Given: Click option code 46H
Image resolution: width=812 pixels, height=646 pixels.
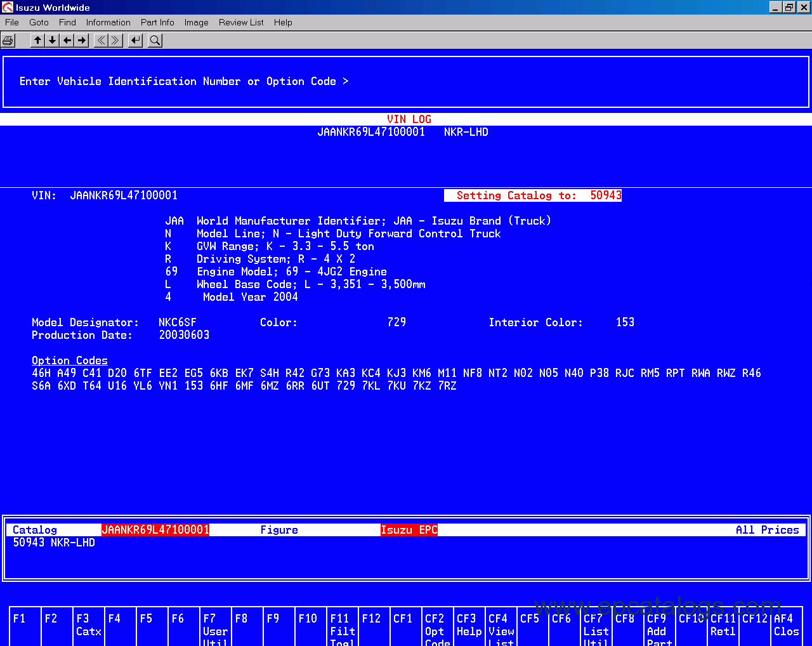Looking at the screenshot, I should [41, 373].
